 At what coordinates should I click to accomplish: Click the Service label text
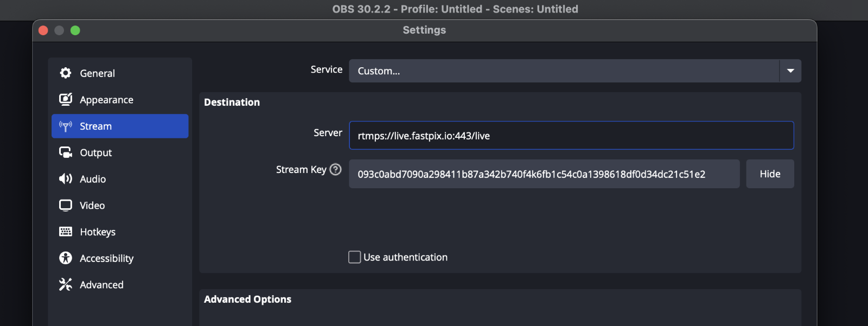coord(327,69)
